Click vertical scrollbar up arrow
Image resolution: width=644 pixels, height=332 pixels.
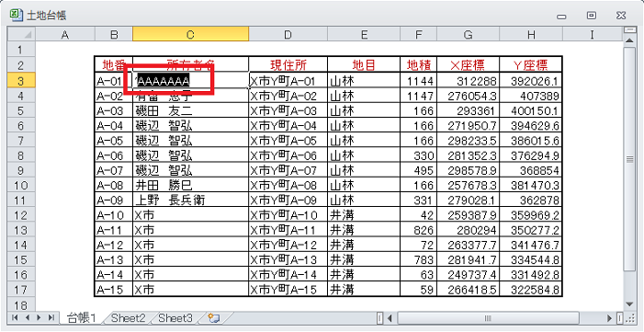629,40
